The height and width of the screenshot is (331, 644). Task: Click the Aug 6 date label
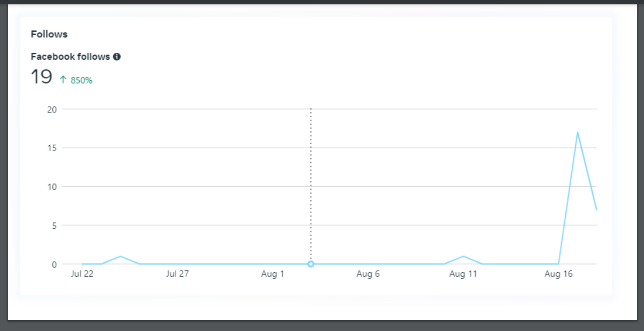tap(368, 274)
